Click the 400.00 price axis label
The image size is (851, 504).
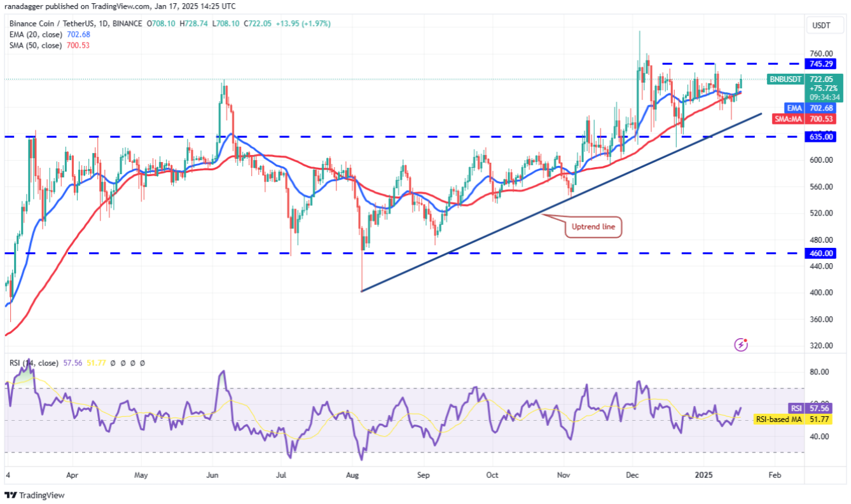tap(820, 293)
